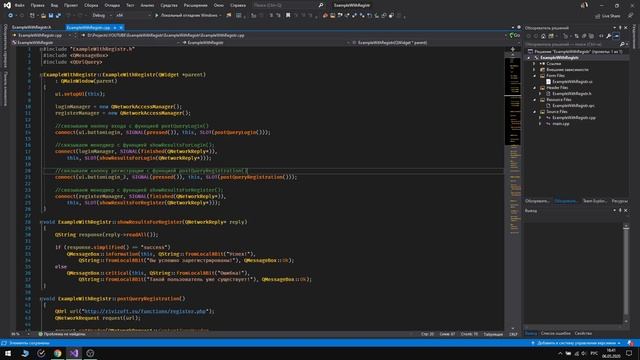Open the file scope dropdown above the editor
This screenshot has width=640, height=360.
click(43, 36)
